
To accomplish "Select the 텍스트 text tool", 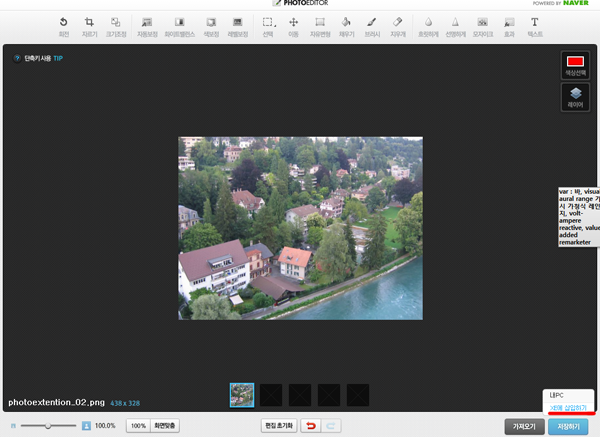I will 535,27.
